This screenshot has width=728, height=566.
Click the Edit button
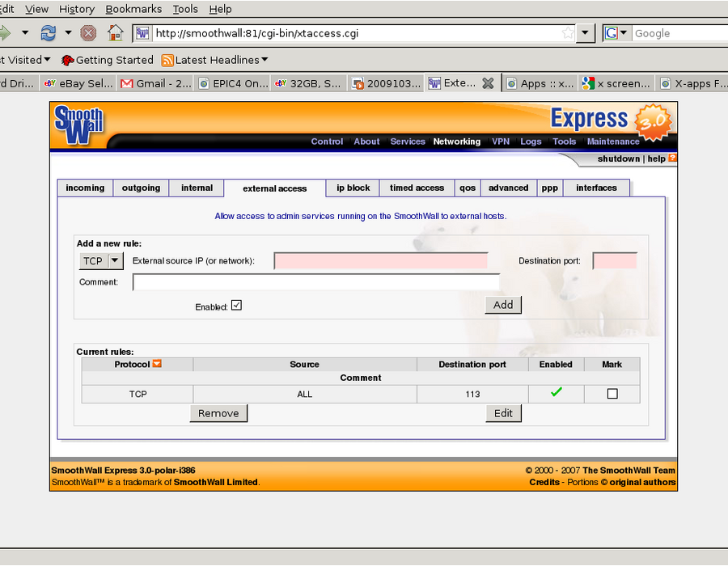click(504, 413)
